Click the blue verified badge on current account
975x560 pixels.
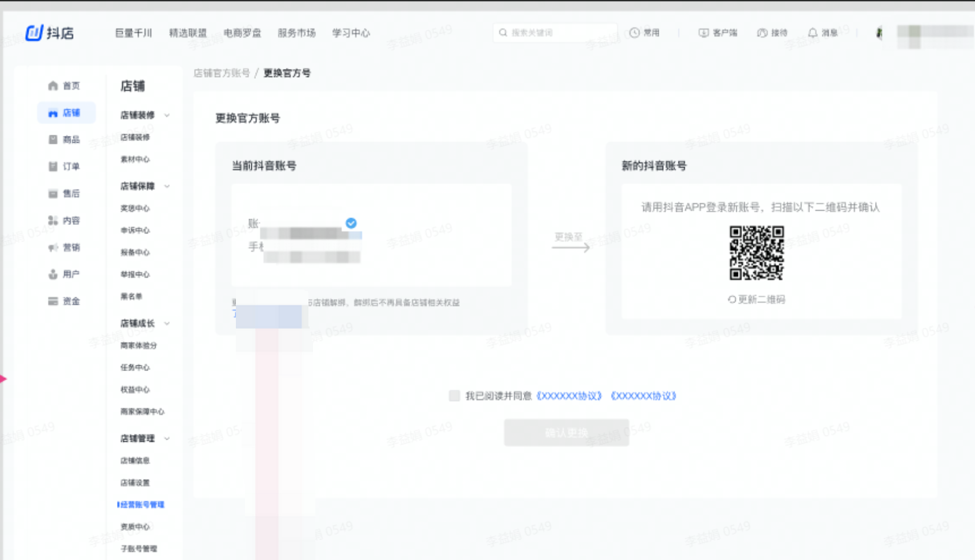point(351,223)
